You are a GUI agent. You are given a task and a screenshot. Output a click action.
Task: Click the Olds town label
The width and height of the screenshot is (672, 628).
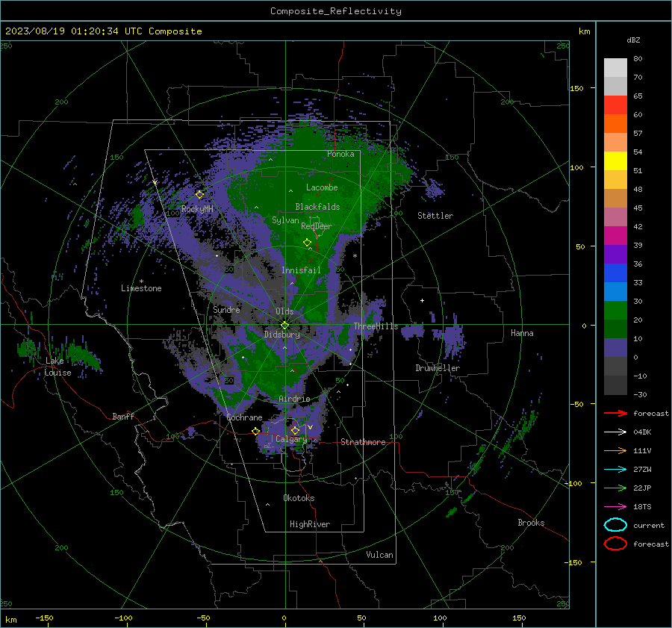point(284,311)
